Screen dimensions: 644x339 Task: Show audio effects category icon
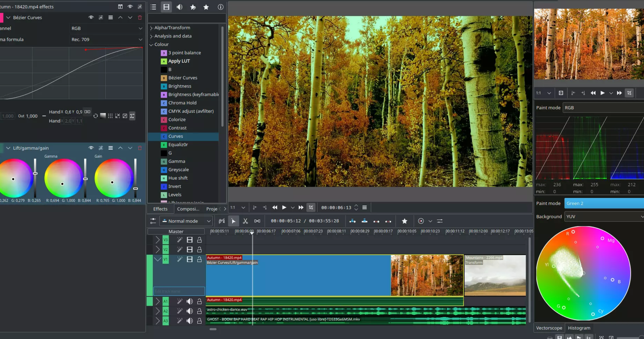pyautogui.click(x=179, y=7)
